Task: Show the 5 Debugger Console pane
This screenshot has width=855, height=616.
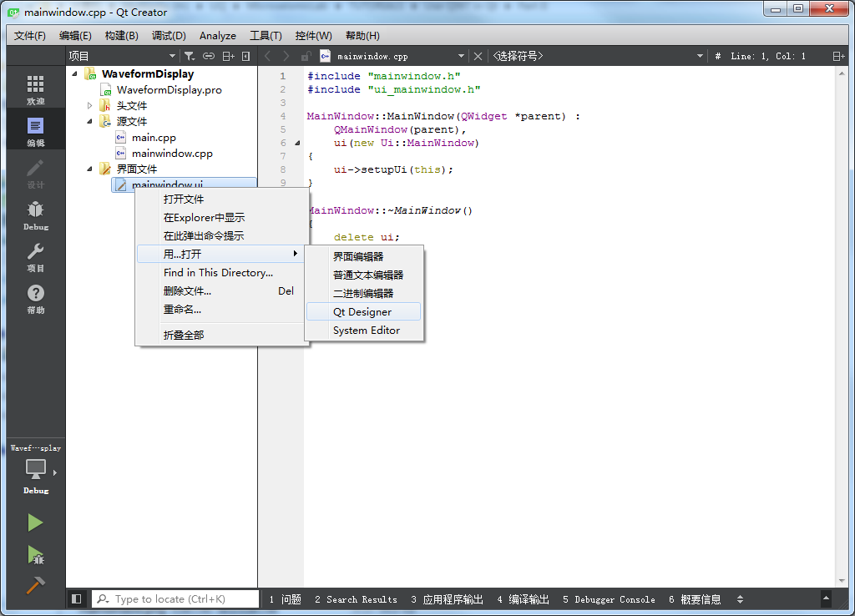Action: [609, 599]
